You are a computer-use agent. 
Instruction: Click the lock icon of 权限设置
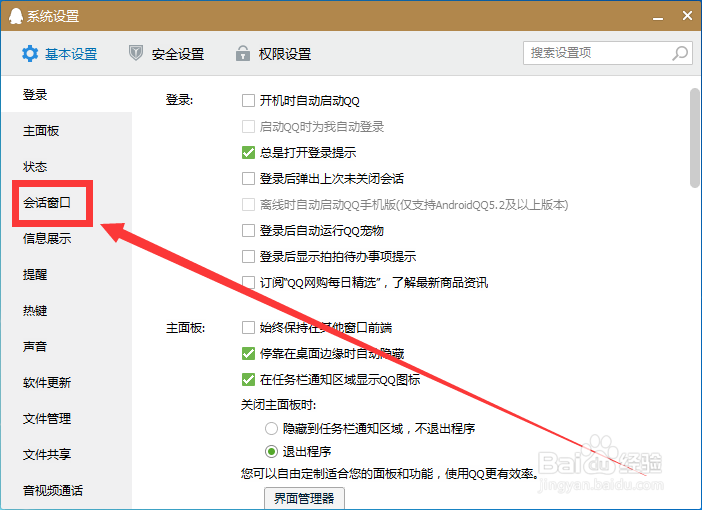click(x=243, y=53)
